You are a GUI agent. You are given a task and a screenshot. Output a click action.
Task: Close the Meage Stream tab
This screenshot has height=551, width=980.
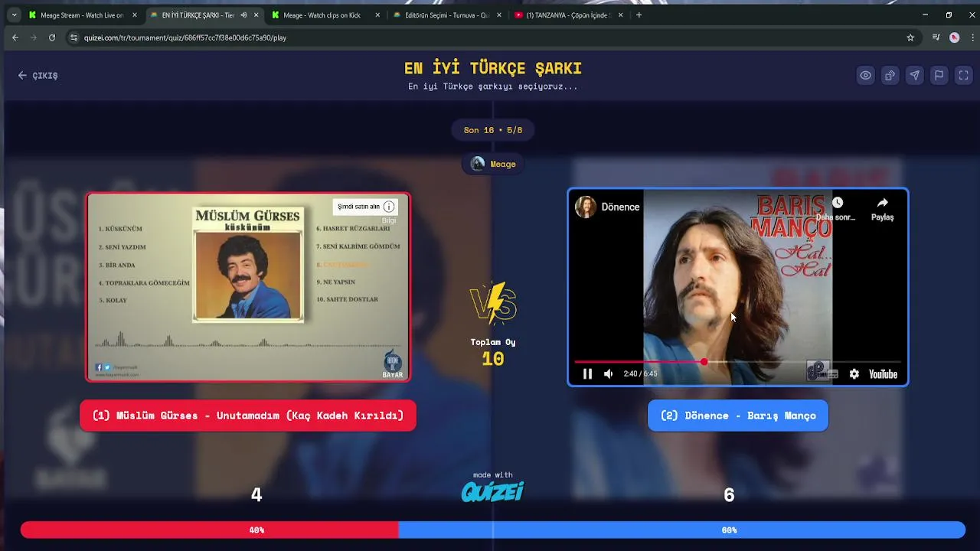coord(135,15)
